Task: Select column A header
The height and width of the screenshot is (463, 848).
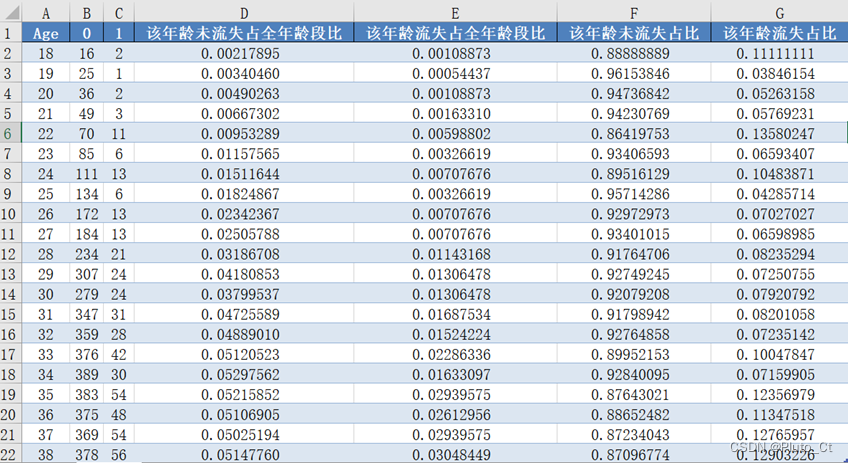Action: [46, 13]
